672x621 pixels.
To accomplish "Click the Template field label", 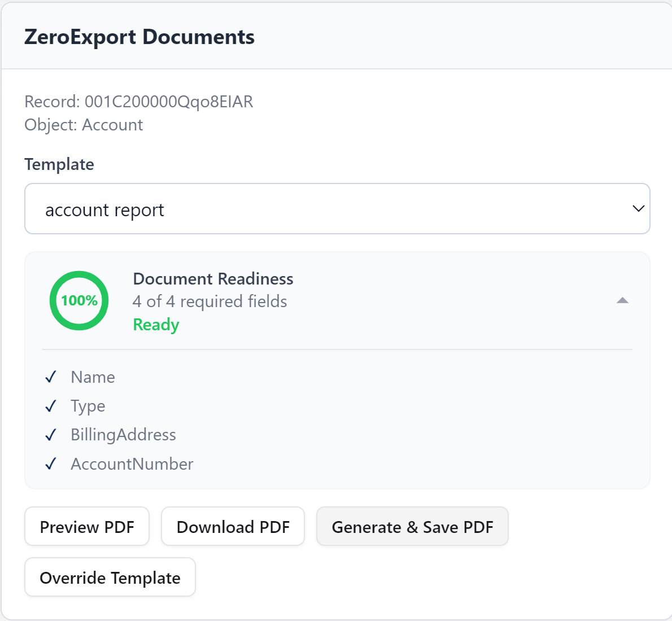I will click(x=59, y=165).
